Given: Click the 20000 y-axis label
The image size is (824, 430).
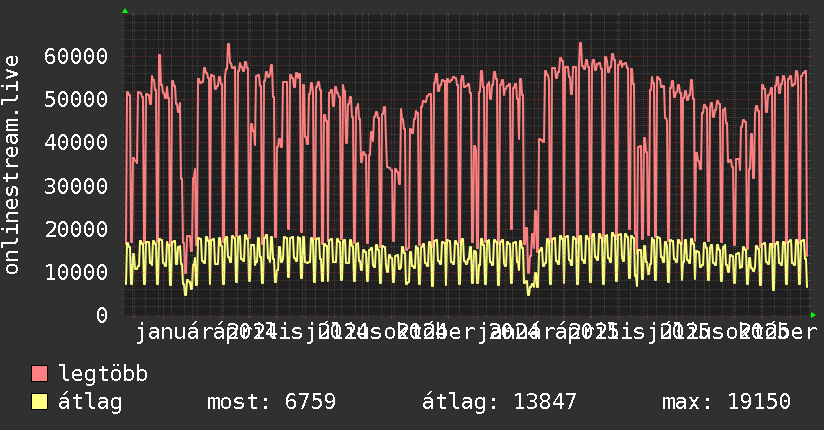Looking at the screenshot, I should (x=76, y=229).
